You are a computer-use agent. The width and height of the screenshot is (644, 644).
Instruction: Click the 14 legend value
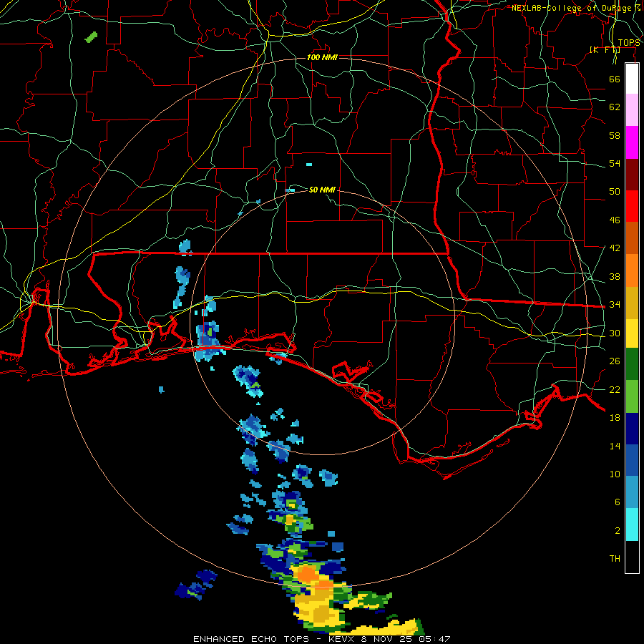(615, 446)
